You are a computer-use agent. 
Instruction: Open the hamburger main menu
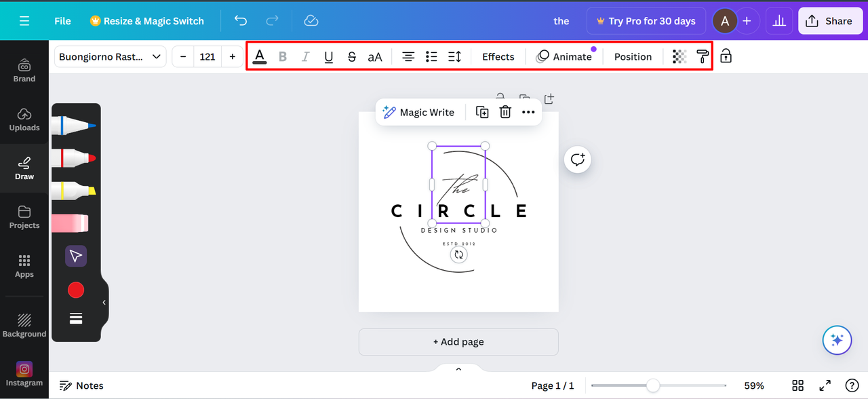[x=24, y=21]
